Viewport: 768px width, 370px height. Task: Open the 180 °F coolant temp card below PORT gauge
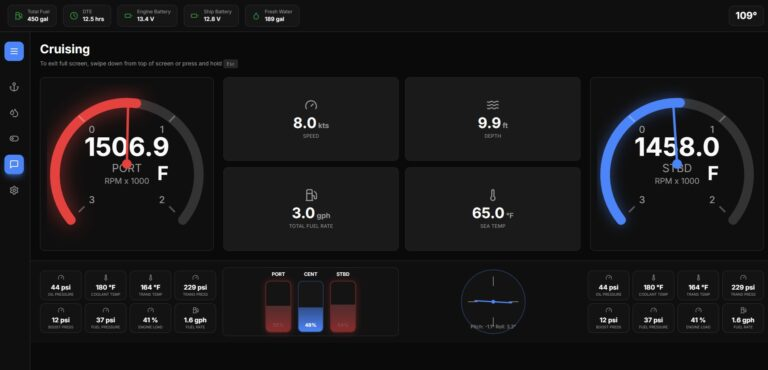[x=105, y=285]
